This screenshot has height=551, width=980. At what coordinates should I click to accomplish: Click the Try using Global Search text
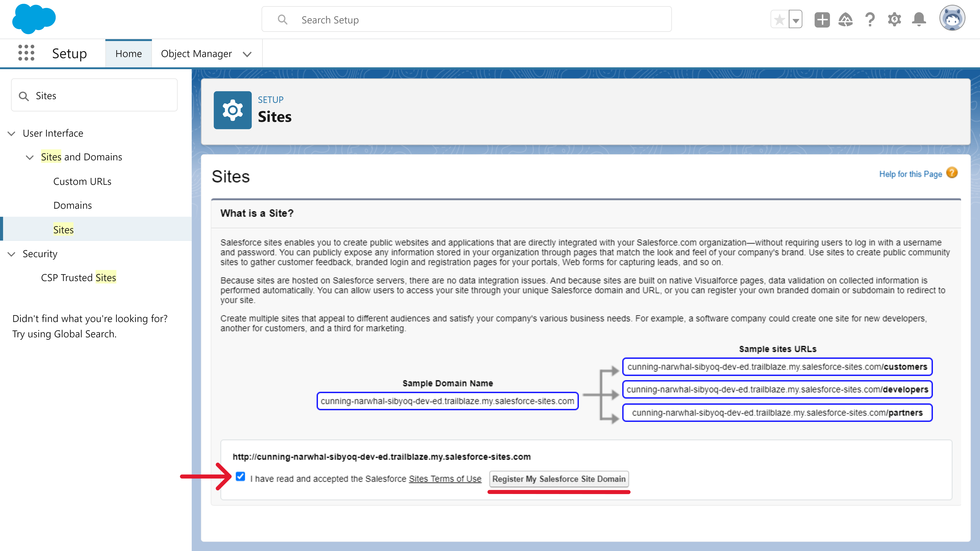coord(64,334)
